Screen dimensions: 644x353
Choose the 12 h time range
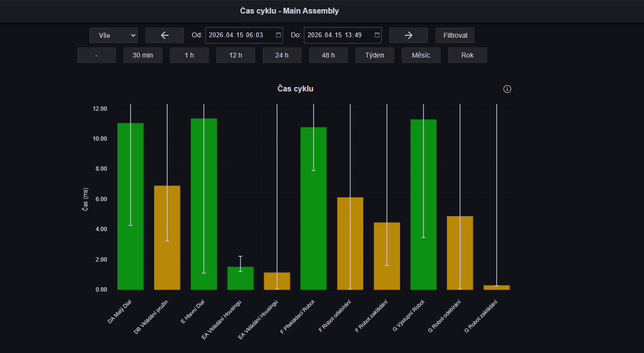pyautogui.click(x=236, y=55)
